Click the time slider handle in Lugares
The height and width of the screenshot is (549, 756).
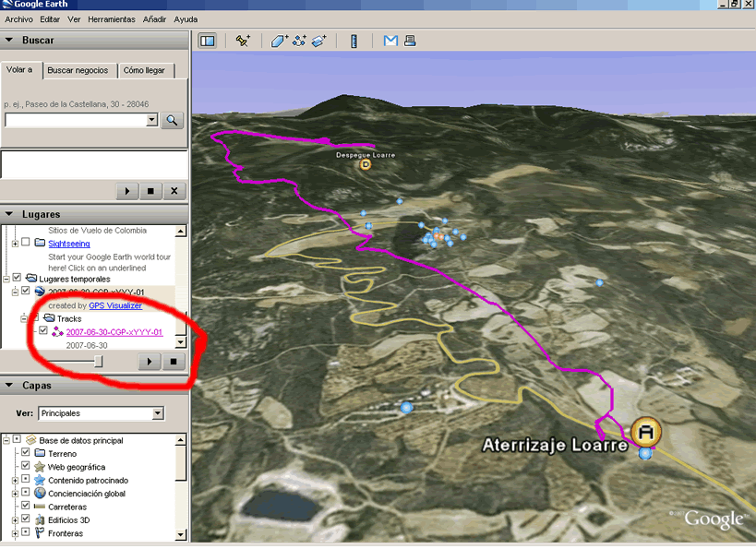(x=99, y=361)
